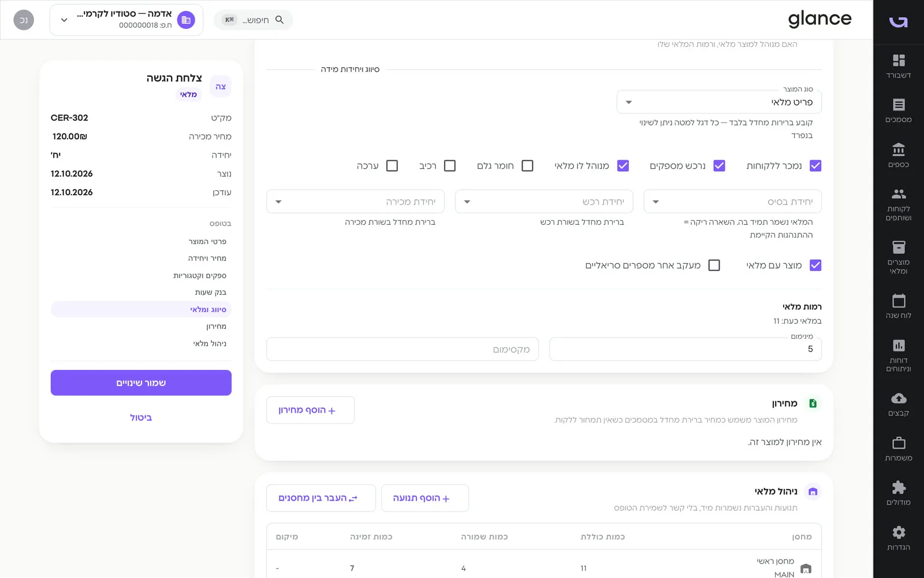Open דוחות וניתוחים reports and analytics
924x578 pixels.
(899, 355)
